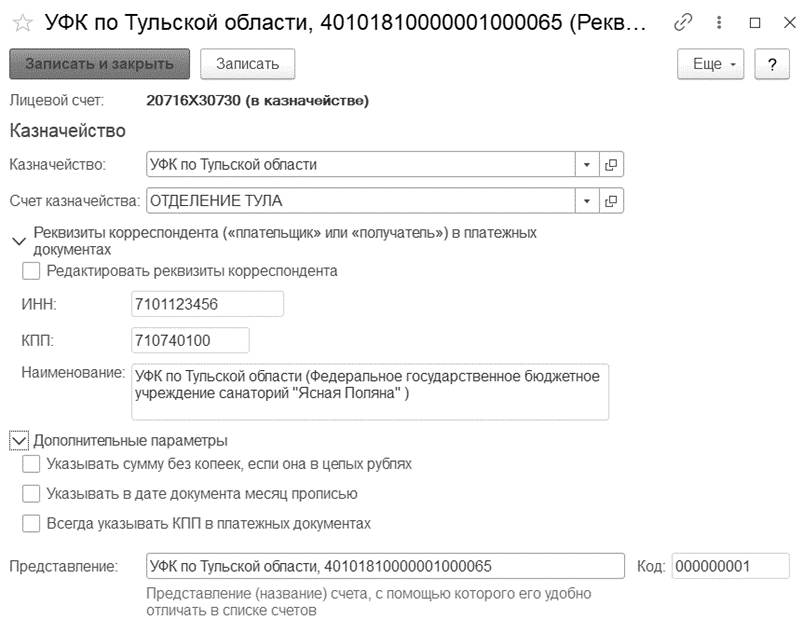
Task: Enable Редактировать реквизиты корреспондента checkbox
Action: click(x=31, y=271)
